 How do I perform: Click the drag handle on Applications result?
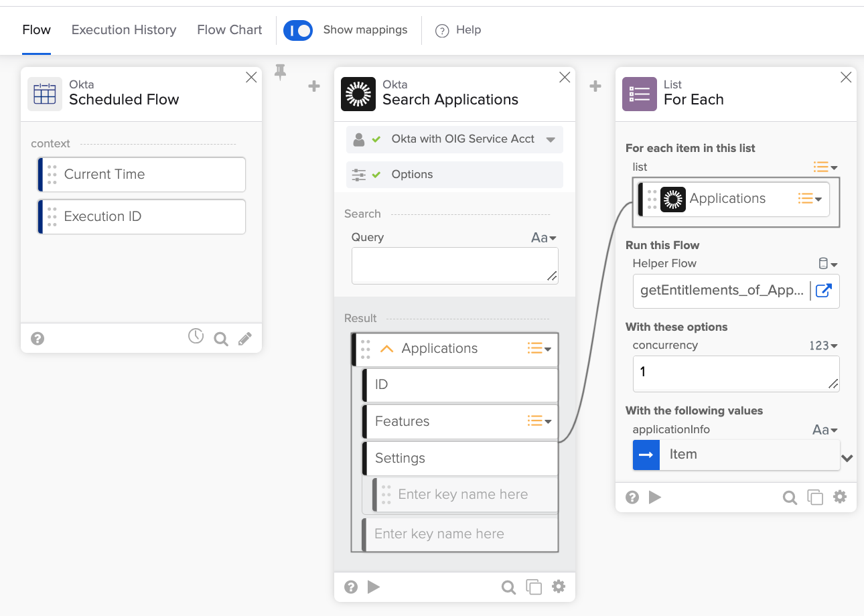pos(366,349)
